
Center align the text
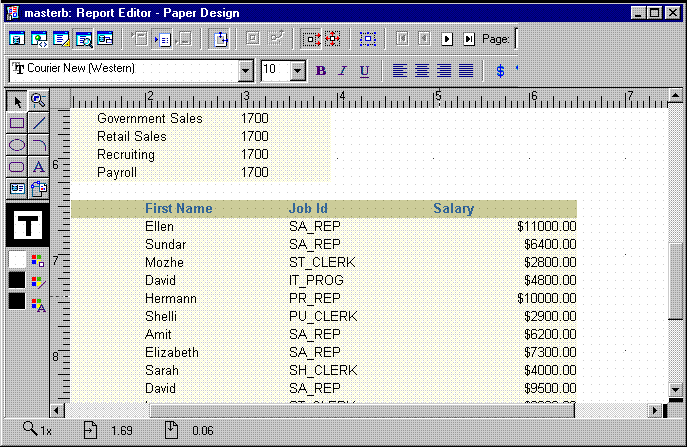422,71
